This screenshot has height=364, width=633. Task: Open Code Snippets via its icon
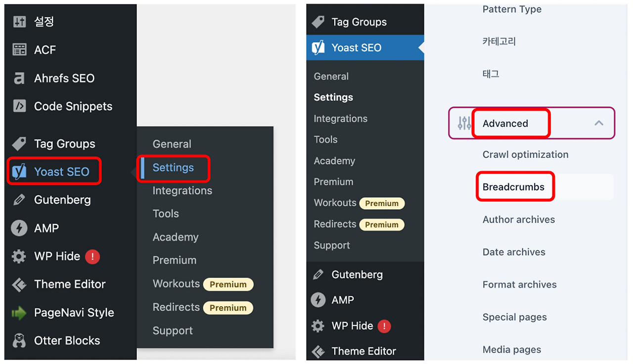point(19,106)
